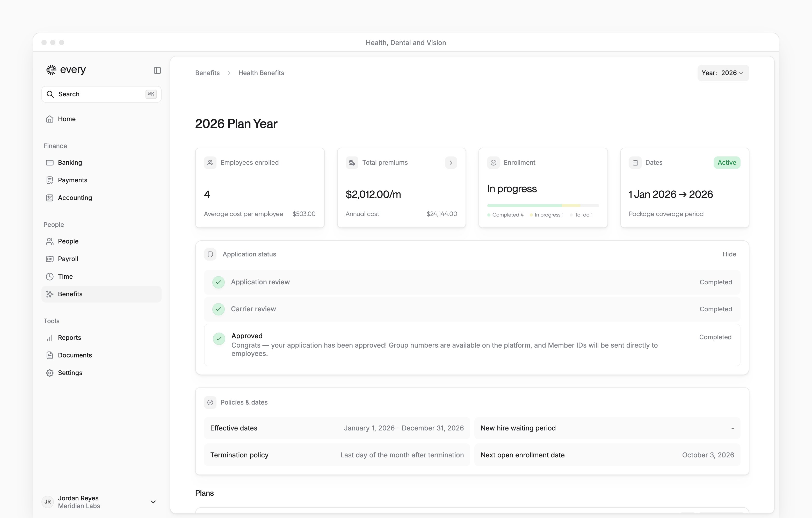Collapse the sidebar using the panel icon
Screen dimensions: 812x518
pyautogui.click(x=157, y=70)
